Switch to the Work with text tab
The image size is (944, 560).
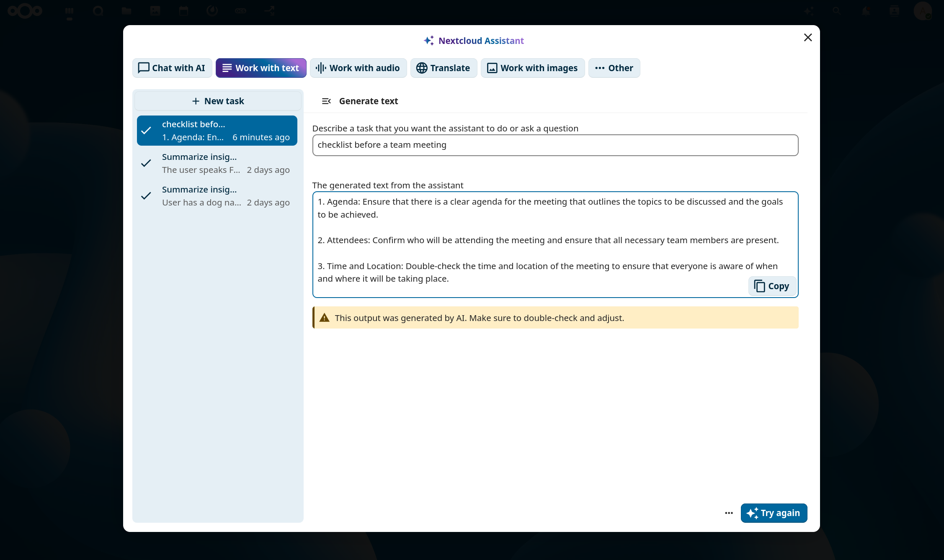(x=261, y=68)
